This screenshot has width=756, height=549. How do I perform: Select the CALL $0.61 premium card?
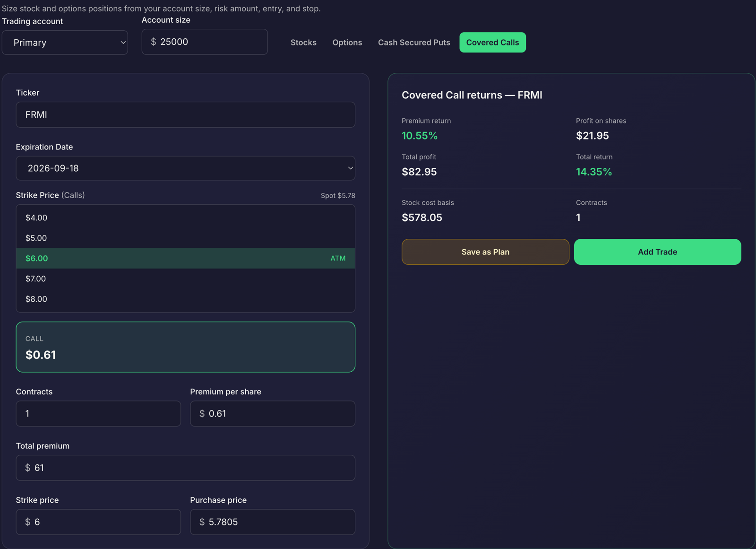pos(185,347)
